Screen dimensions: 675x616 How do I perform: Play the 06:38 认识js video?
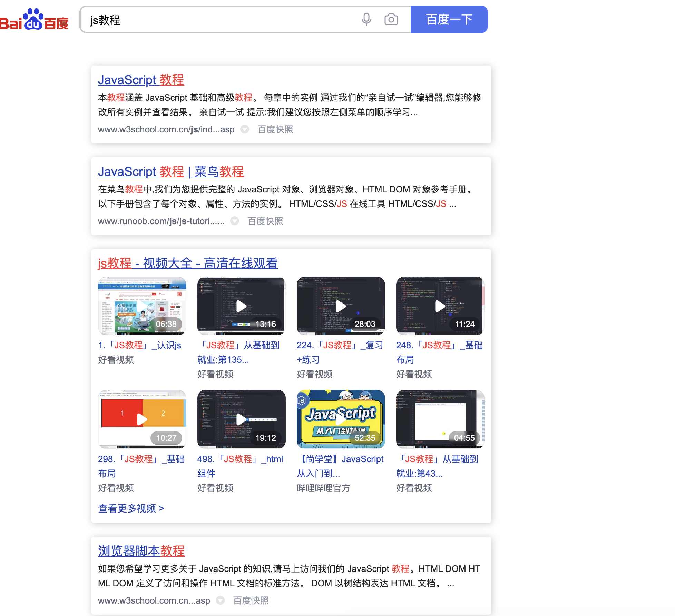click(142, 306)
